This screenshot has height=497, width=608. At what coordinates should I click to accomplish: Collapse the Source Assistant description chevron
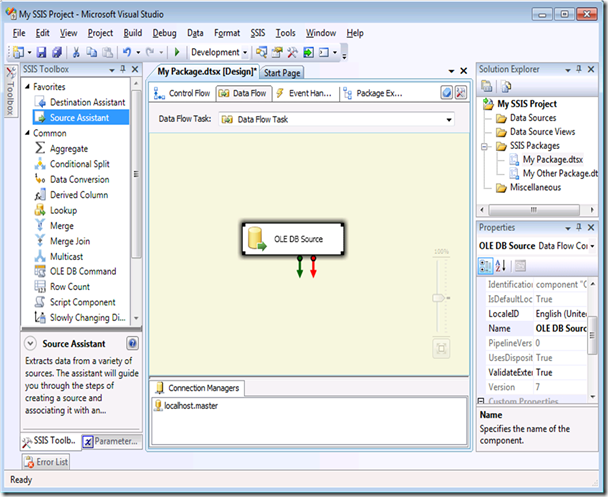[x=30, y=343]
